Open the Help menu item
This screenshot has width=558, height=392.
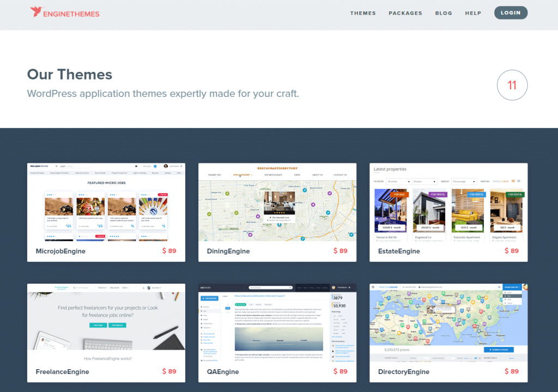click(x=473, y=13)
